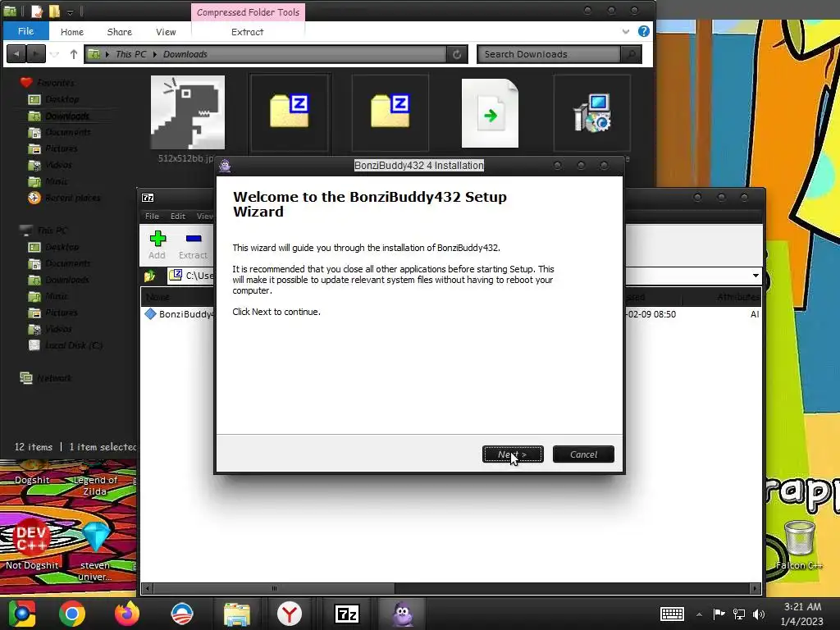Expand the 7-Zip address path dropdown
Image resolution: width=840 pixels, height=630 pixels.
tap(756, 276)
